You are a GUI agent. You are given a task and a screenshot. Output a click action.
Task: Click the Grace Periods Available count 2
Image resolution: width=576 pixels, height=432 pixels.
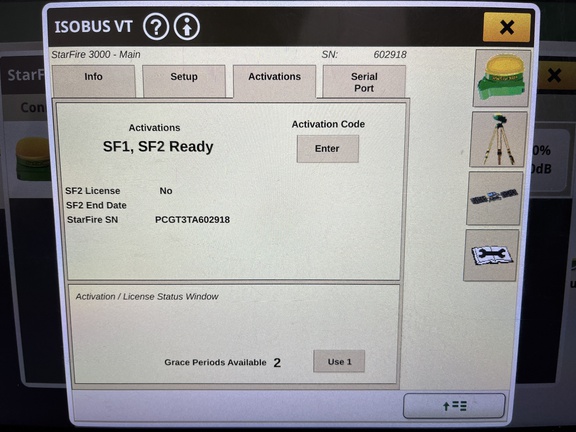point(277,363)
